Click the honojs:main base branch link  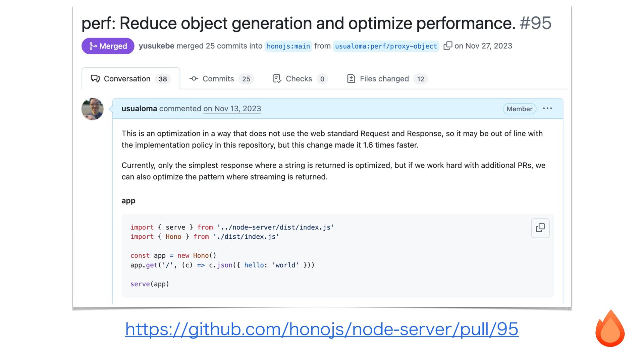coord(288,46)
